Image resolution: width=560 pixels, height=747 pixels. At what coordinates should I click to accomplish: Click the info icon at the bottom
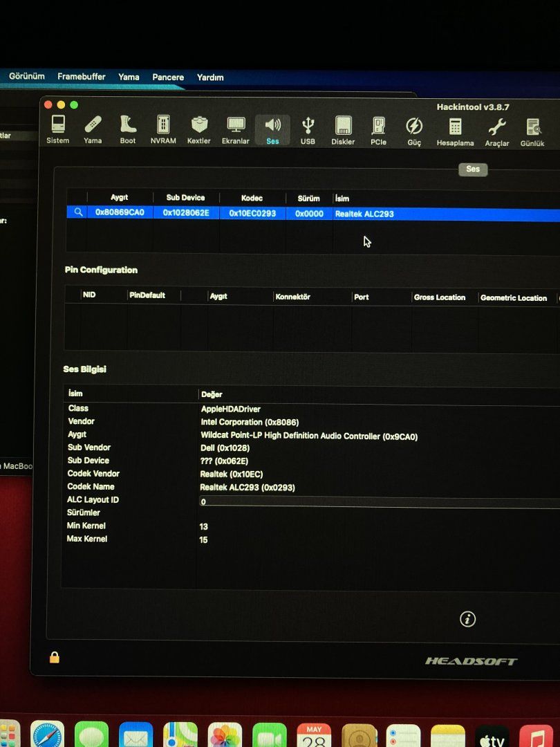click(x=467, y=619)
